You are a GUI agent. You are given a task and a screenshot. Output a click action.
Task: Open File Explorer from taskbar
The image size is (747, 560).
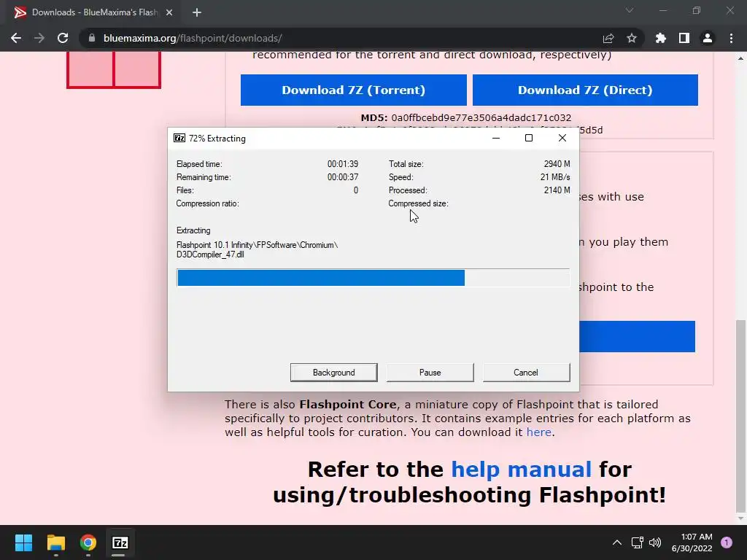[55, 542]
